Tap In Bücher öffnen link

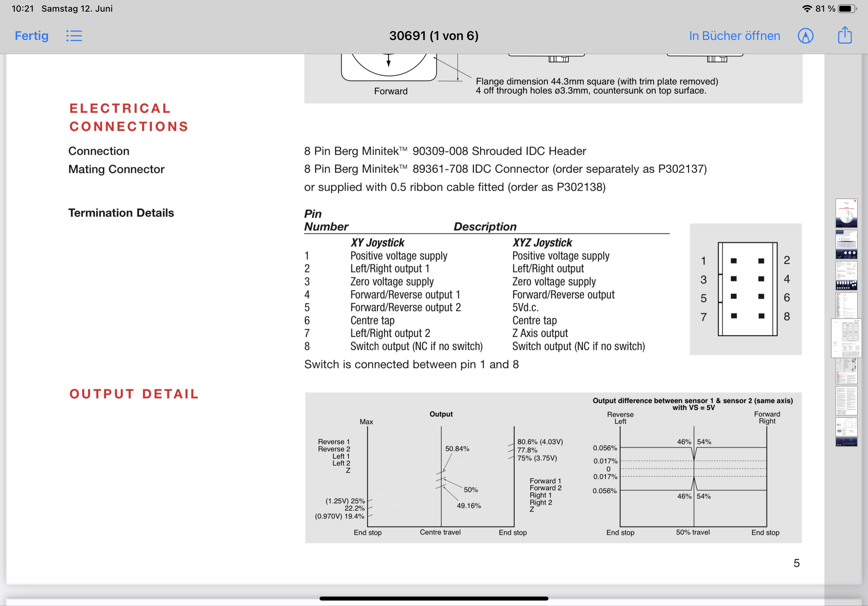(734, 36)
